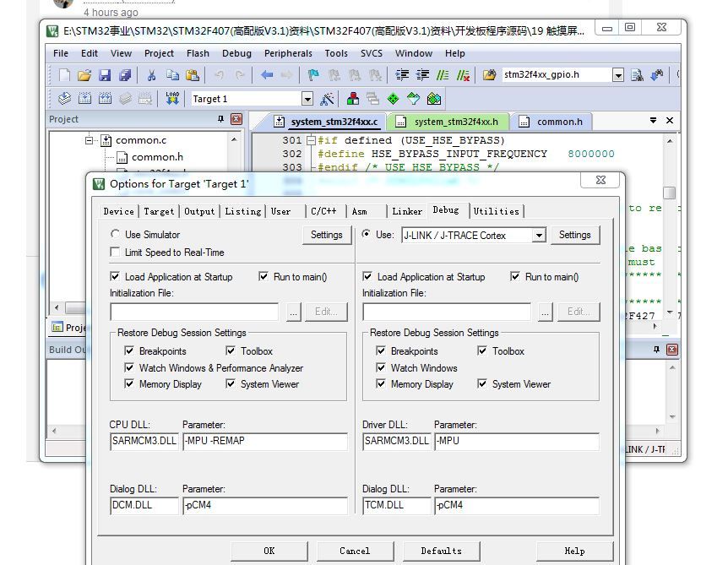728x565 pixels.
Task: Select common.h in project tree
Action: (157, 157)
